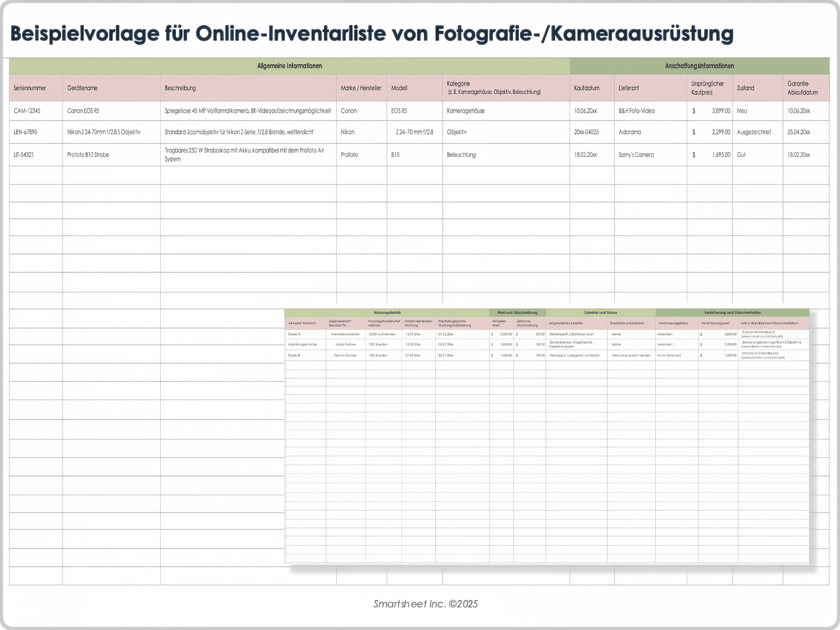Image resolution: width=840 pixels, height=630 pixels.
Task: Click the www.canon.com/manuals link in preview
Action: [x=762, y=336]
